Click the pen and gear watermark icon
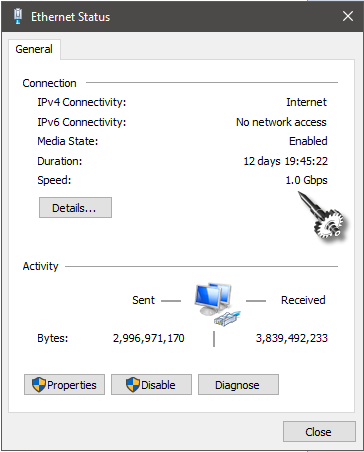Image resolution: width=364 pixels, height=452 pixels. pos(322,215)
